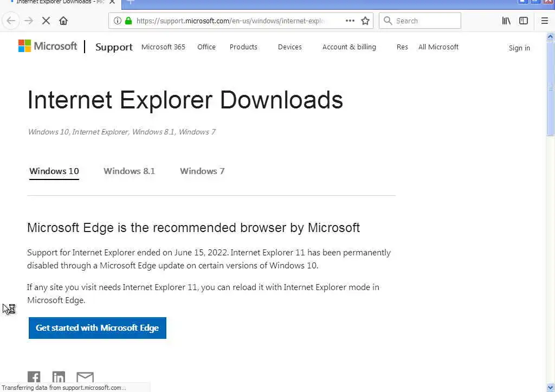The width and height of the screenshot is (555, 392).
Task: Expand the Products navigation menu
Action: click(x=243, y=47)
